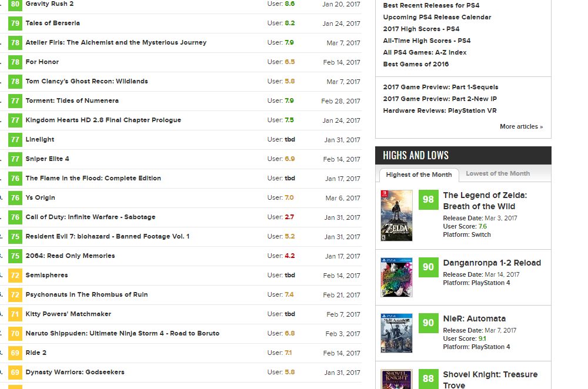Click the 77 score badge beside Linelight

point(15,140)
